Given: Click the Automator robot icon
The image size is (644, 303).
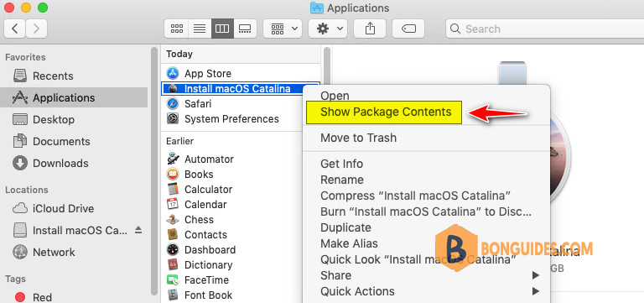Looking at the screenshot, I should (x=173, y=159).
